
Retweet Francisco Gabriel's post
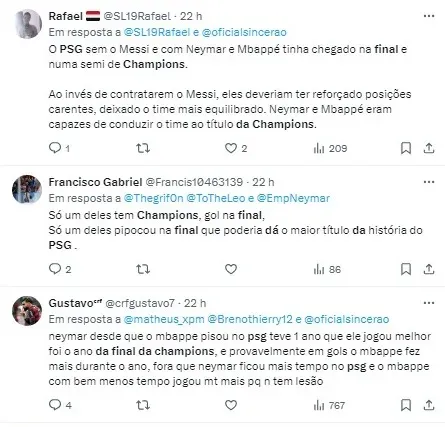(143, 269)
